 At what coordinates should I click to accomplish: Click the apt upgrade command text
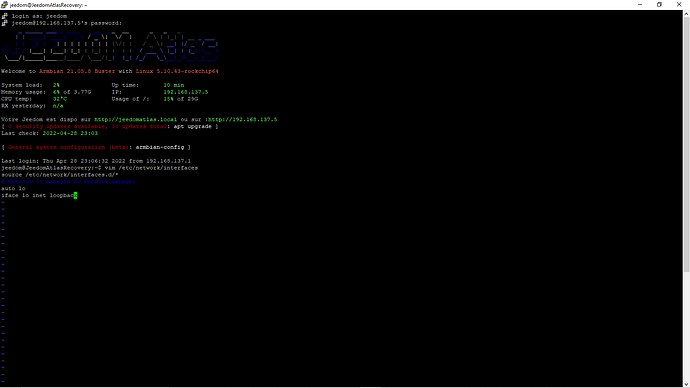click(x=192, y=126)
